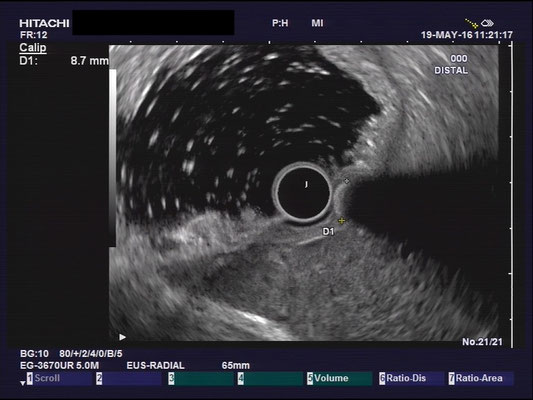This screenshot has height=400, width=533.
Task: Choose function key 6 Ratio-Dis
Action: [x=411, y=378]
